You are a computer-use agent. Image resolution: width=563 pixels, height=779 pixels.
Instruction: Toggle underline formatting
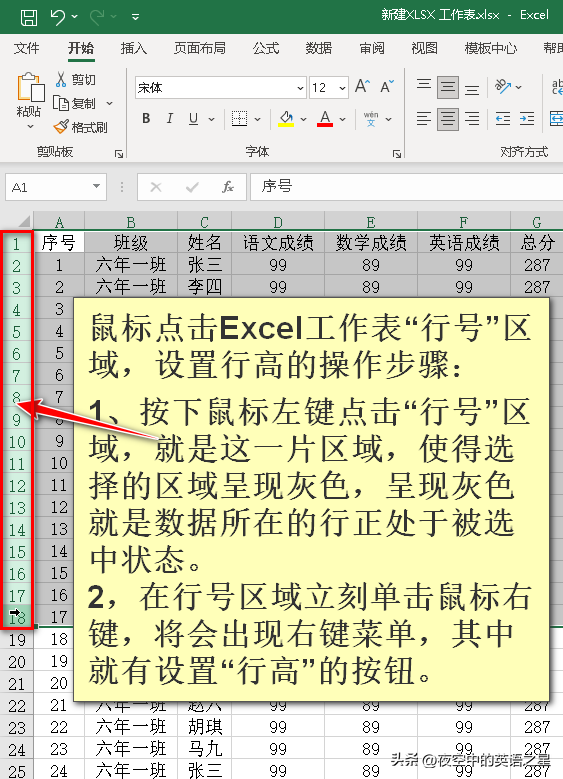193,118
